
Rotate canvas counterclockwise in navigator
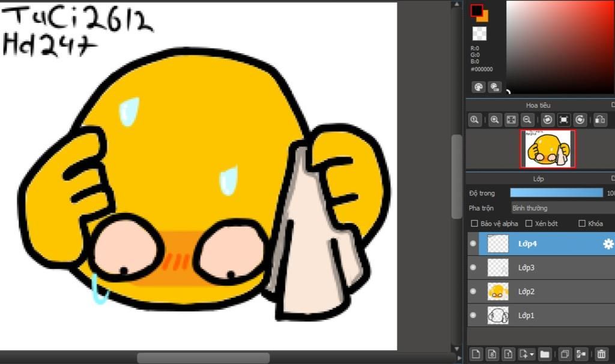[548, 120]
